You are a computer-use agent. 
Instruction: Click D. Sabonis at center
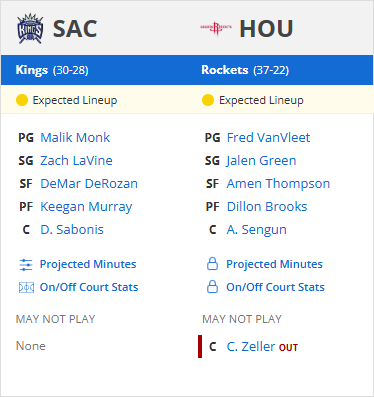[72, 230]
